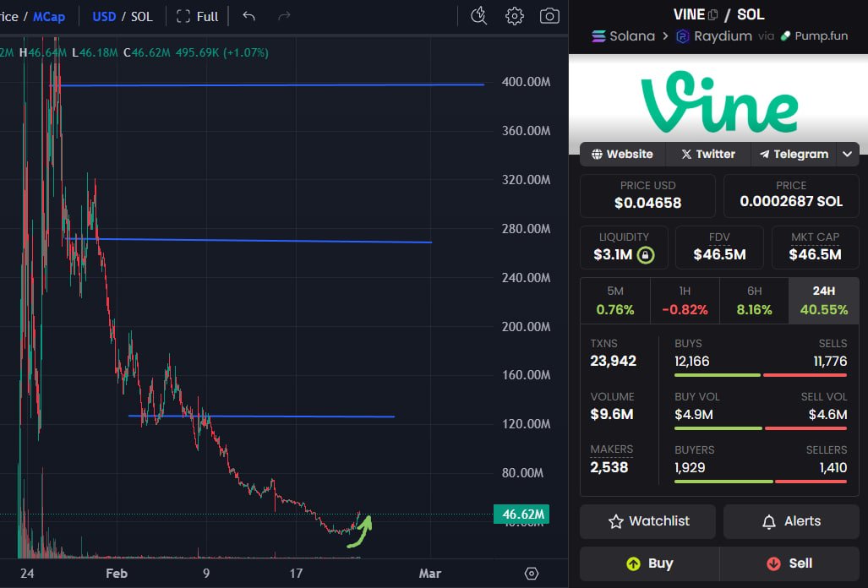Click the X Twitter logo icon
868x588 pixels.
(686, 155)
